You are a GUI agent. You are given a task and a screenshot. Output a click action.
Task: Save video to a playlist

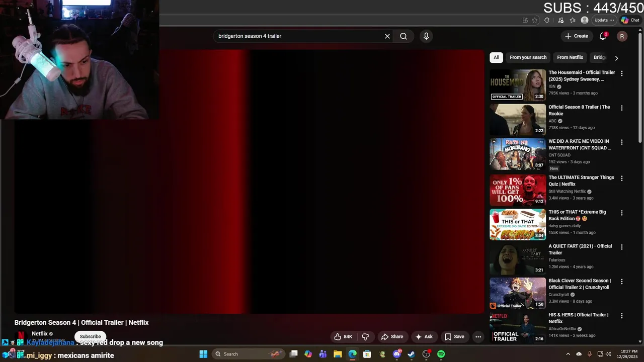tap(454, 337)
